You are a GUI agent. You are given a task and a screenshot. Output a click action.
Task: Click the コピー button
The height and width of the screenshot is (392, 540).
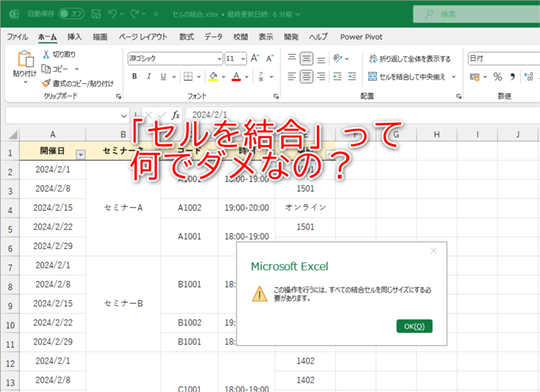point(55,69)
